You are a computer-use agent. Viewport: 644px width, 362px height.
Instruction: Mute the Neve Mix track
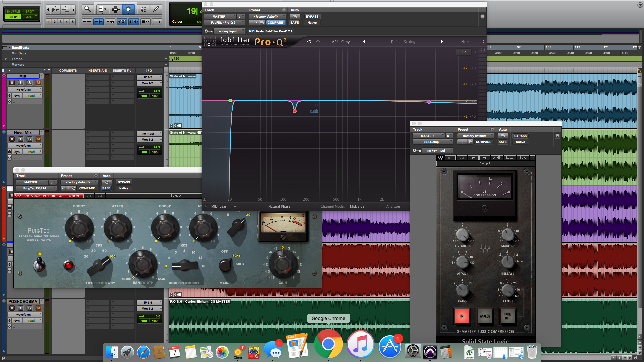pyautogui.click(x=39, y=139)
